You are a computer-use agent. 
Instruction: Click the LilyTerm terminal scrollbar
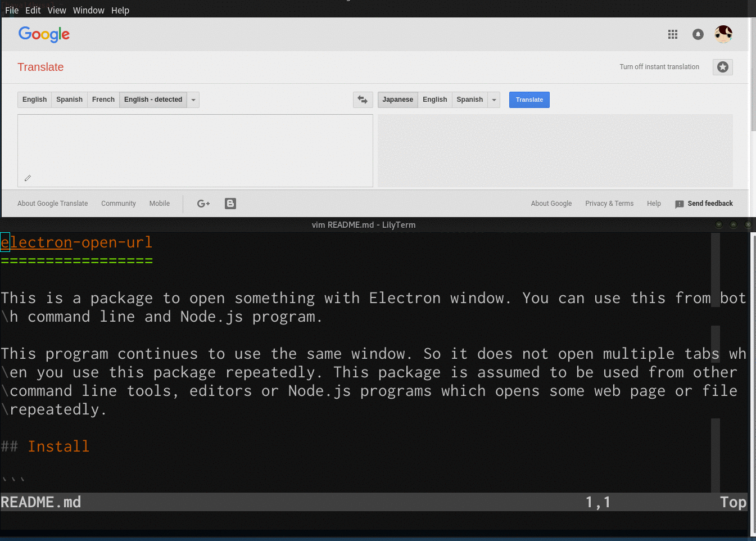pos(753,384)
